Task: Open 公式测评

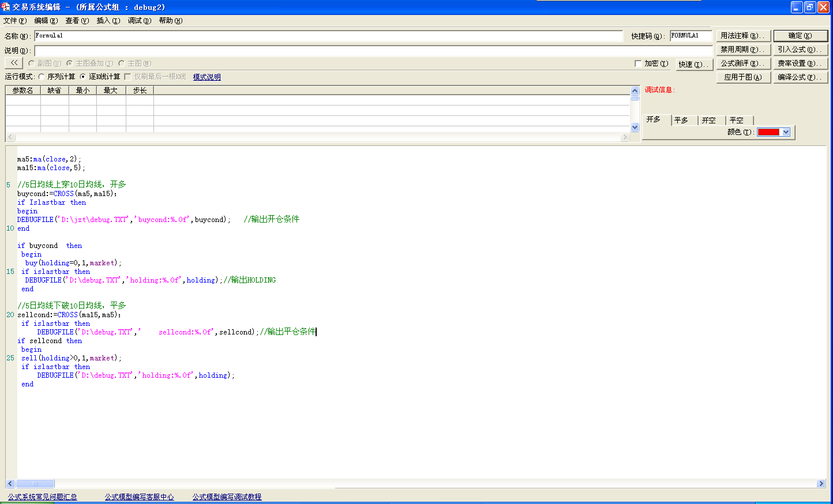Action: (744, 63)
